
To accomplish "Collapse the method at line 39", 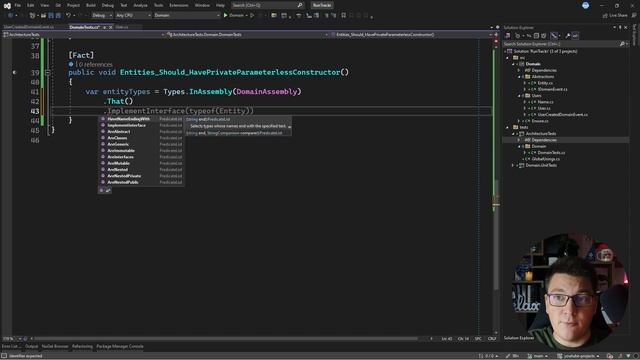I will [x=48, y=73].
